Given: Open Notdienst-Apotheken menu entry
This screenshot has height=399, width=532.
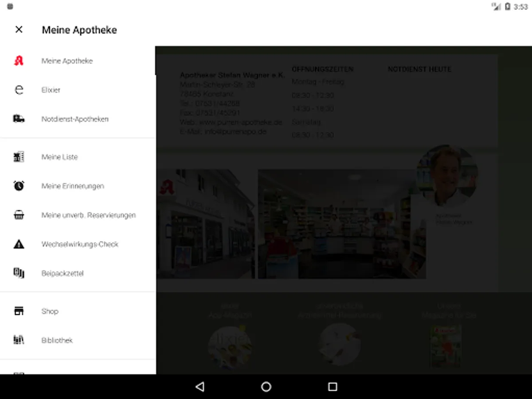Looking at the screenshot, I should 78,119.
